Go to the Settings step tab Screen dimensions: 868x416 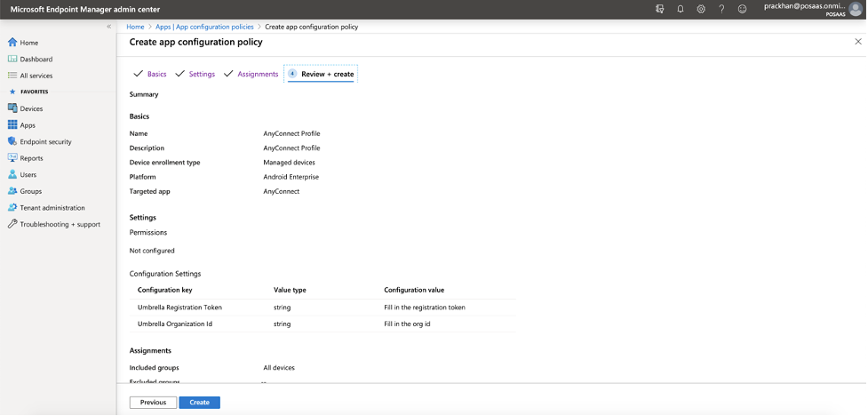click(202, 75)
